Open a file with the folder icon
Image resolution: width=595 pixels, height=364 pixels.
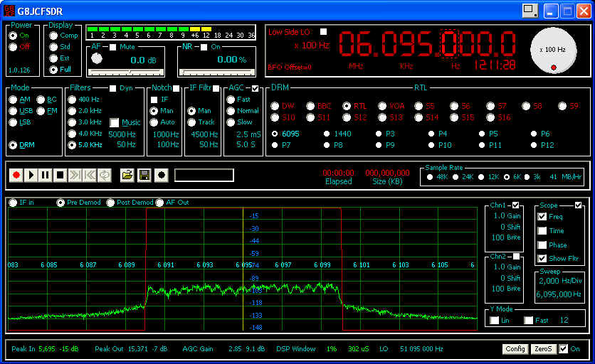point(127,175)
